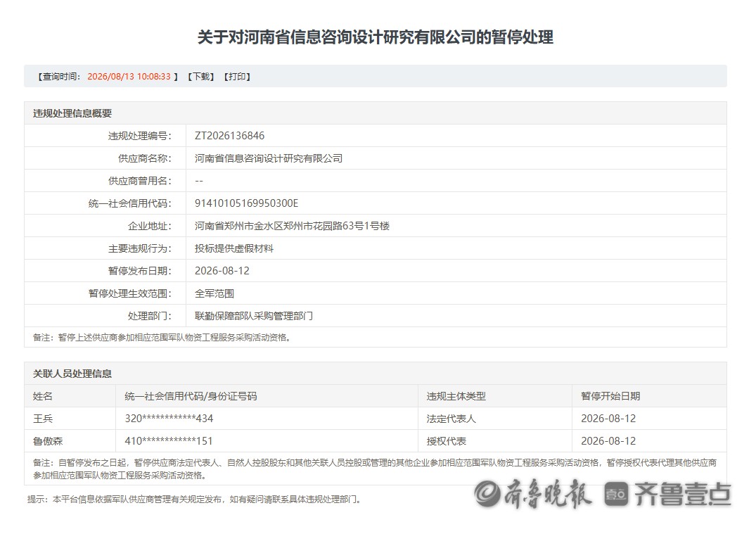
Task: Select supplier name 河南省信息咨询设计研究有限公司 in the table
Action: click(269, 158)
